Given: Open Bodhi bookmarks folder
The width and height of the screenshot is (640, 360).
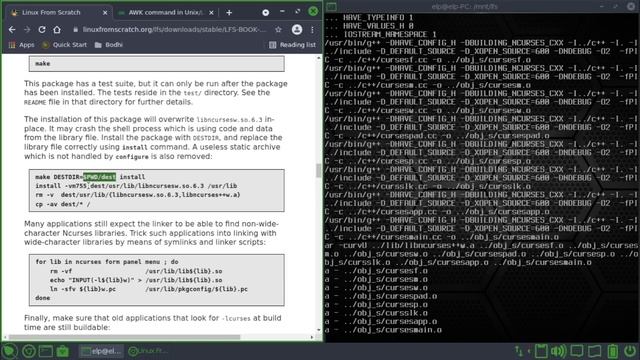Looking at the screenshot, I should 109,45.
